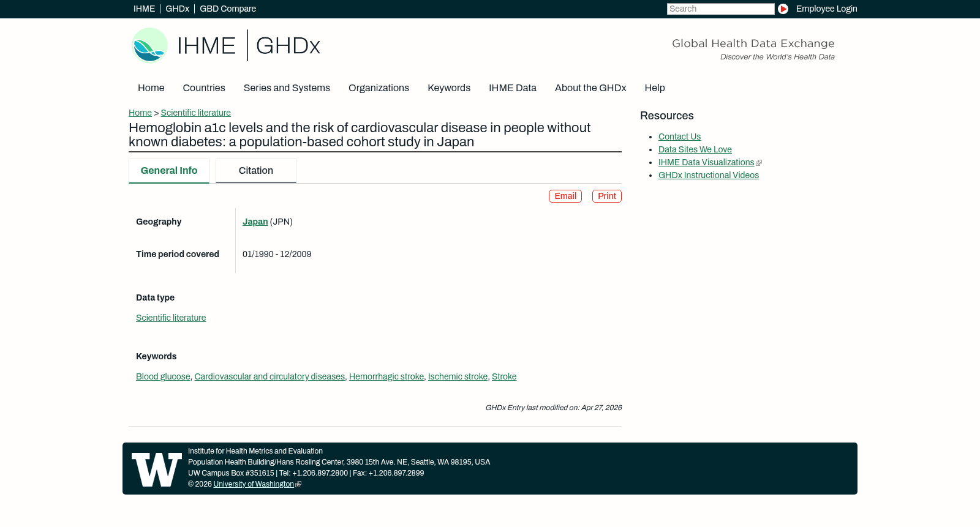Open IHME Data menu item
The height and width of the screenshot is (527, 980).
point(513,88)
